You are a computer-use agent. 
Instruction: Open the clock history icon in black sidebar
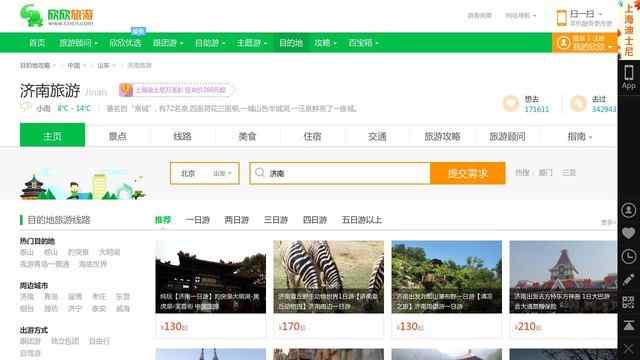coord(629,256)
